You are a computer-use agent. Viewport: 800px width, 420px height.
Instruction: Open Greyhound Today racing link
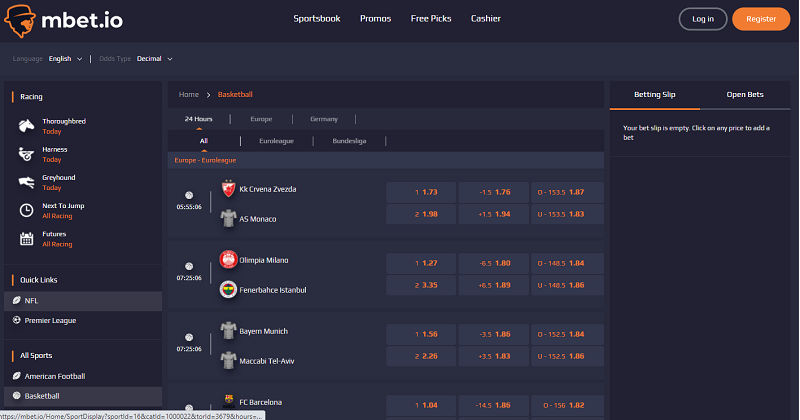pyautogui.click(x=52, y=188)
